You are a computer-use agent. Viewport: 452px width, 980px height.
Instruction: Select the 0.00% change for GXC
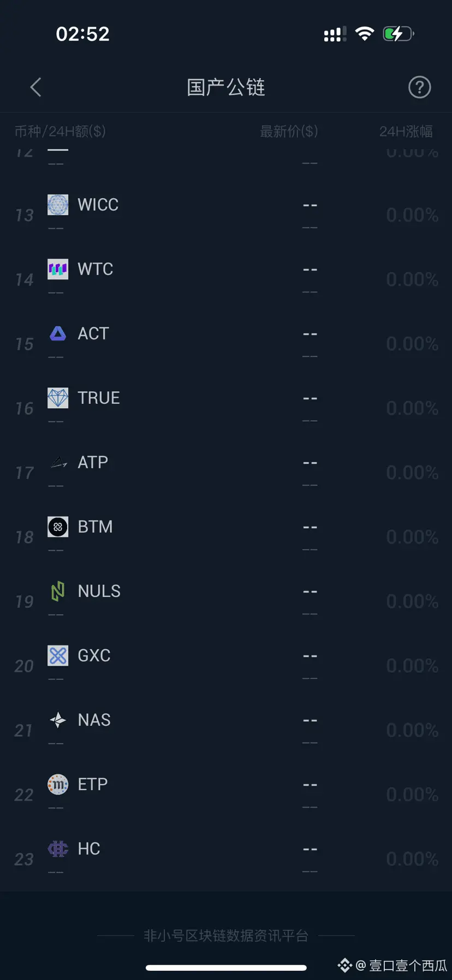[412, 666]
